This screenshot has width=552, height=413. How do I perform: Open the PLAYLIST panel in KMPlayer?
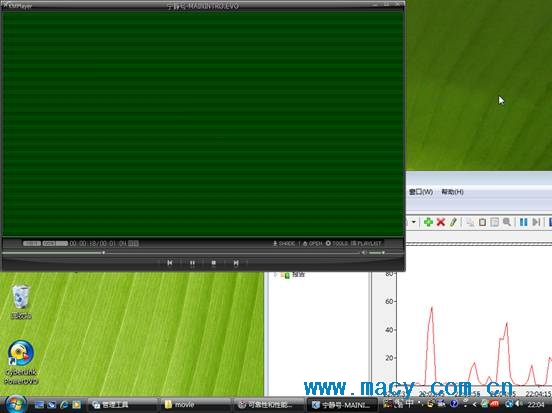tap(366, 243)
